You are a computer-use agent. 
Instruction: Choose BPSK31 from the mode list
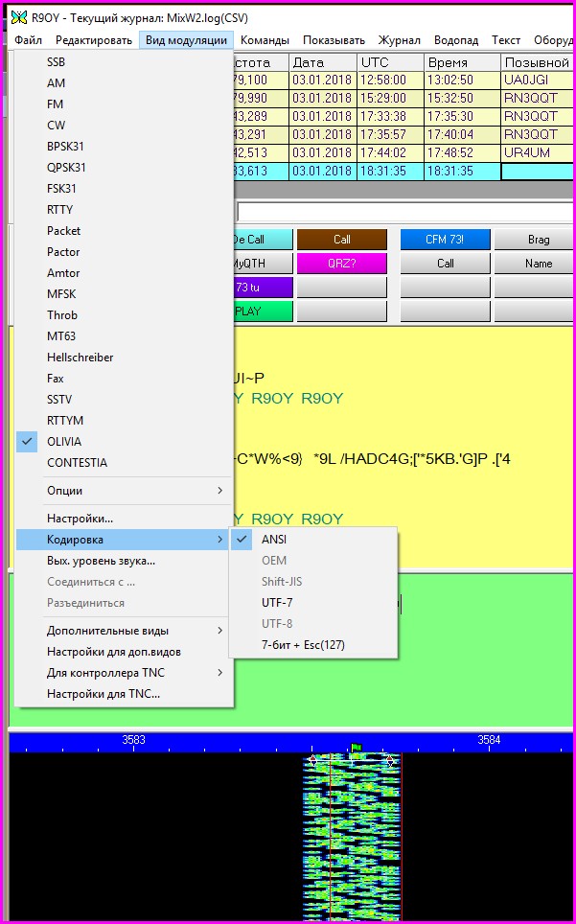66,147
